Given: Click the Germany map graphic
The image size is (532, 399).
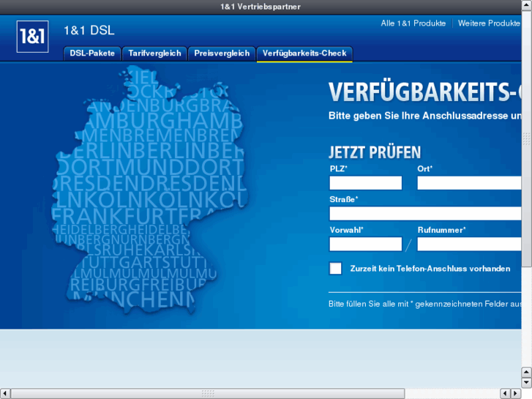Looking at the screenshot, I should click(x=149, y=190).
